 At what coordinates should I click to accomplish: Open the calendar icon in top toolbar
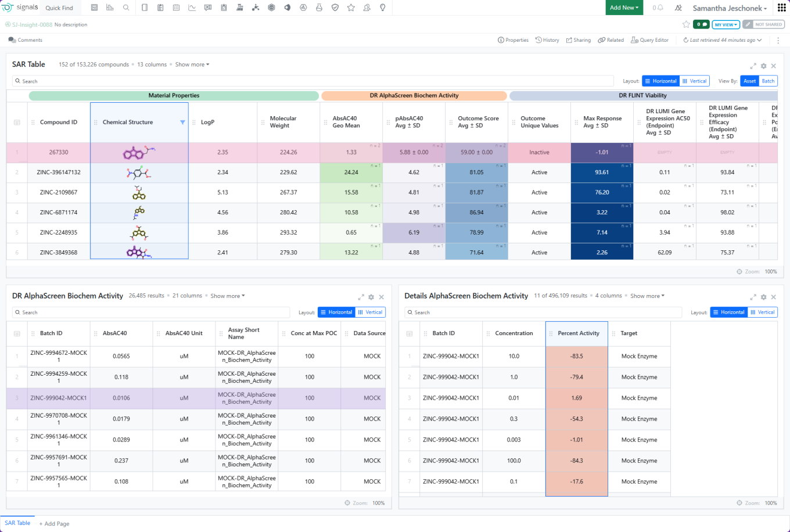click(x=177, y=8)
